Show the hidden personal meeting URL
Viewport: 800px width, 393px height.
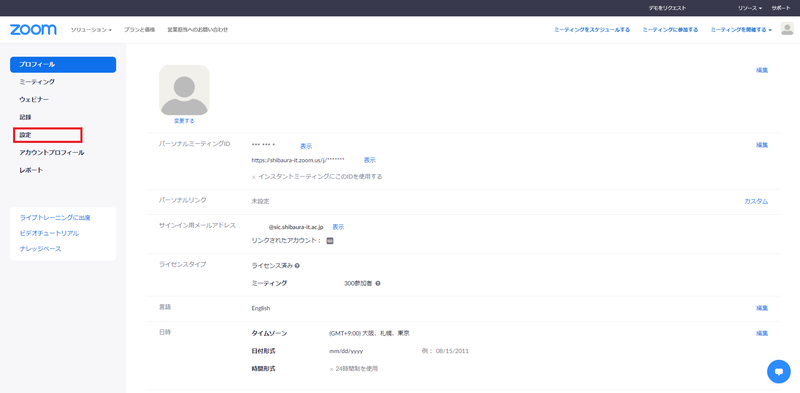click(370, 160)
